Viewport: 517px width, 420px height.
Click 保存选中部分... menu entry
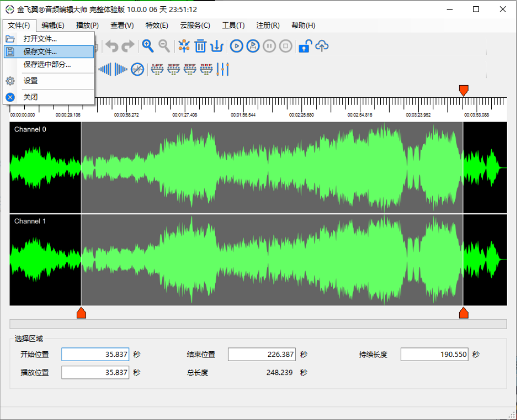click(47, 64)
